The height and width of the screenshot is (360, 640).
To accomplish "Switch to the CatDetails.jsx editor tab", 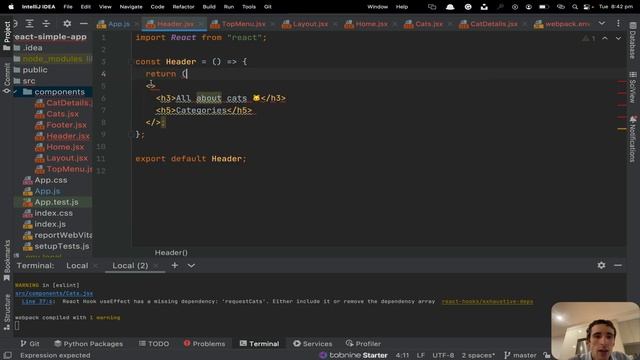I will [489, 24].
